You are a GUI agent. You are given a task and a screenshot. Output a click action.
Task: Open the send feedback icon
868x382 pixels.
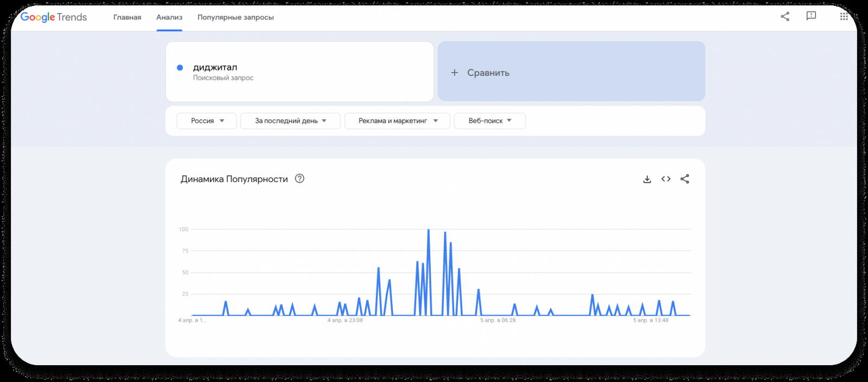[811, 16]
